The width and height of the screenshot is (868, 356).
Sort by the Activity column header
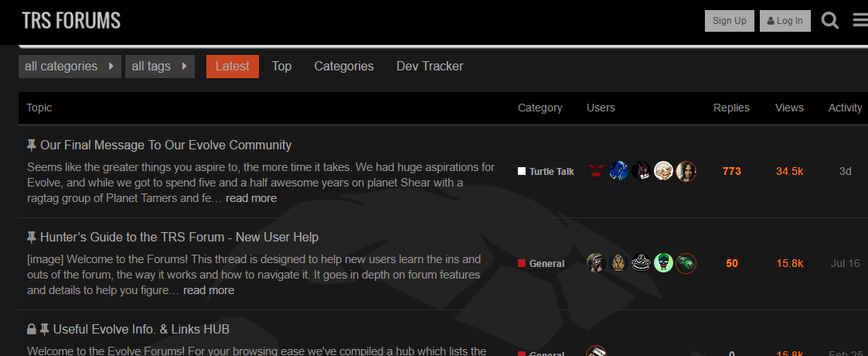point(846,108)
